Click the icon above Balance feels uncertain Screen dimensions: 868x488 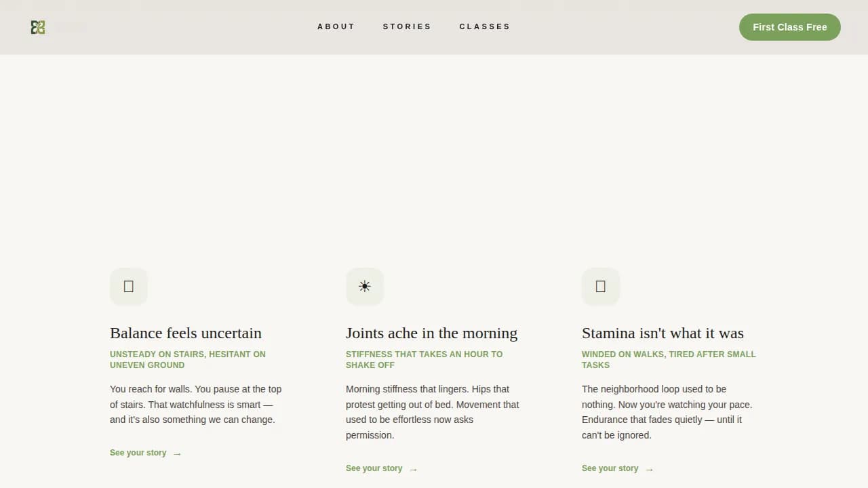coord(129,287)
